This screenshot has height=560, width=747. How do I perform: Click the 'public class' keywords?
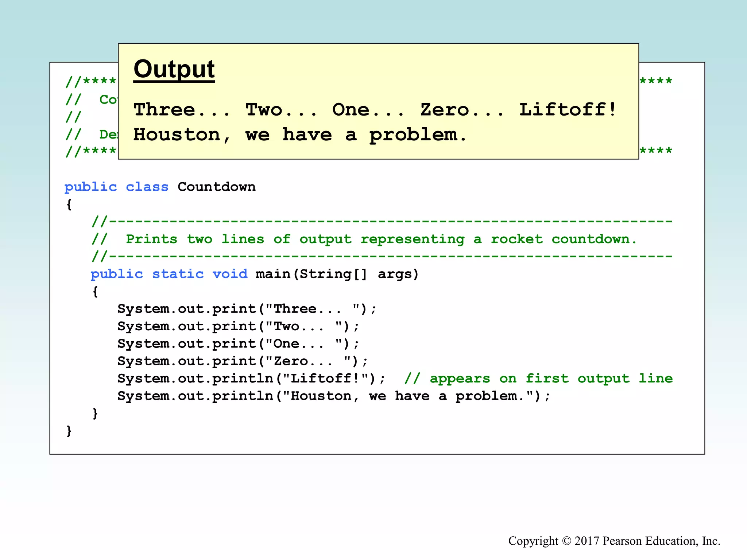click(116, 187)
